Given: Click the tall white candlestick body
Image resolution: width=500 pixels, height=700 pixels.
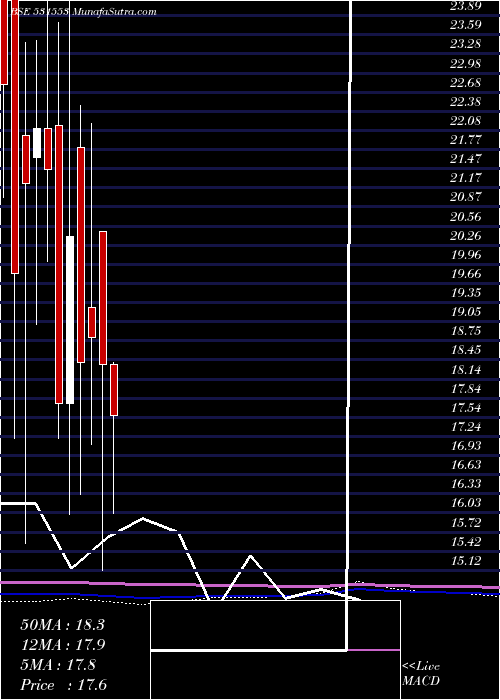Looking at the screenshot, I should (70, 320).
